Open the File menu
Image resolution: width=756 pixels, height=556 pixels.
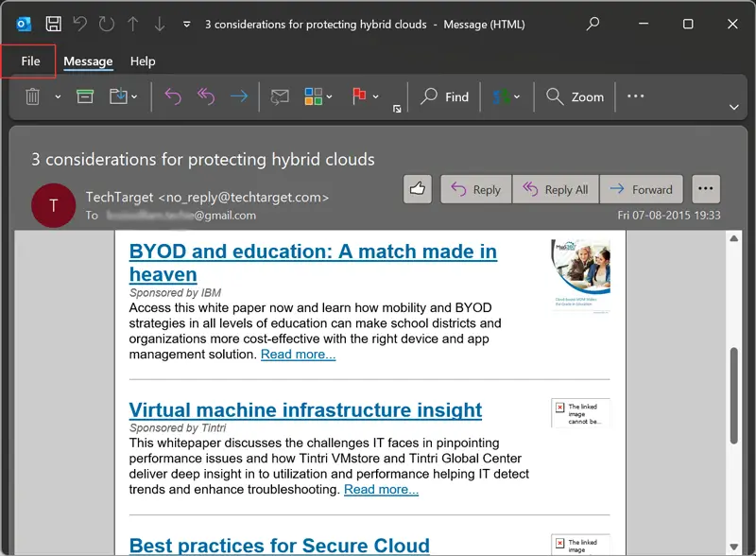coord(30,61)
